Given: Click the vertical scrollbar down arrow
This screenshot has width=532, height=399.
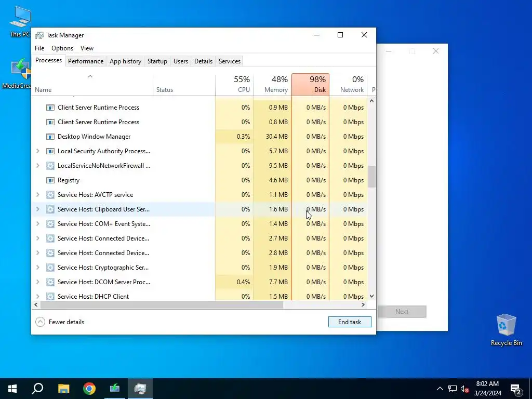Looking at the screenshot, I should (x=371, y=296).
